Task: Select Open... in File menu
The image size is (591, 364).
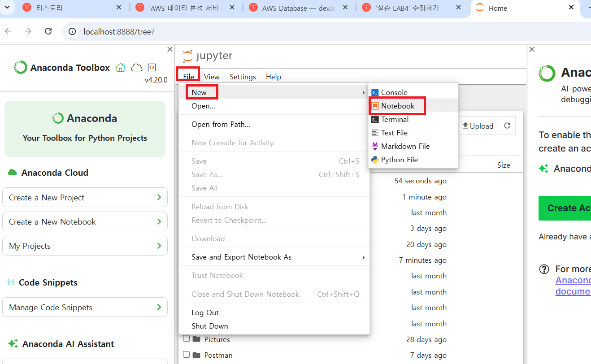Action: [274, 106]
